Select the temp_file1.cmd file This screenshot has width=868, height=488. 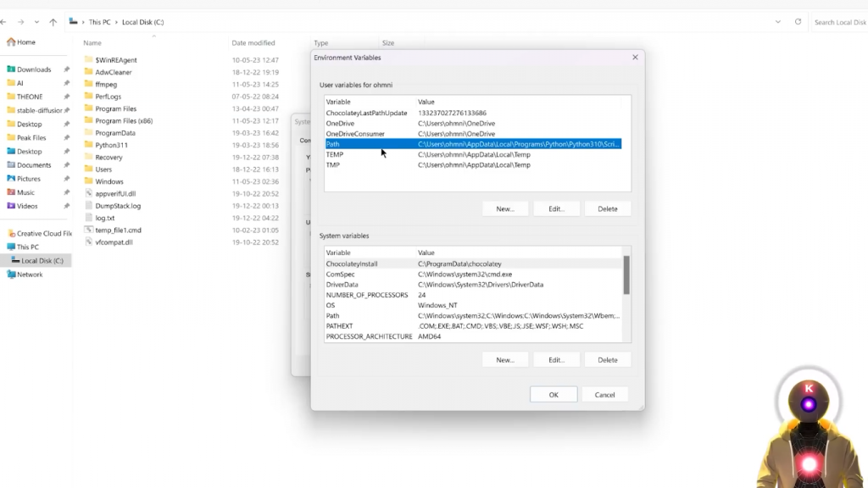113,230
